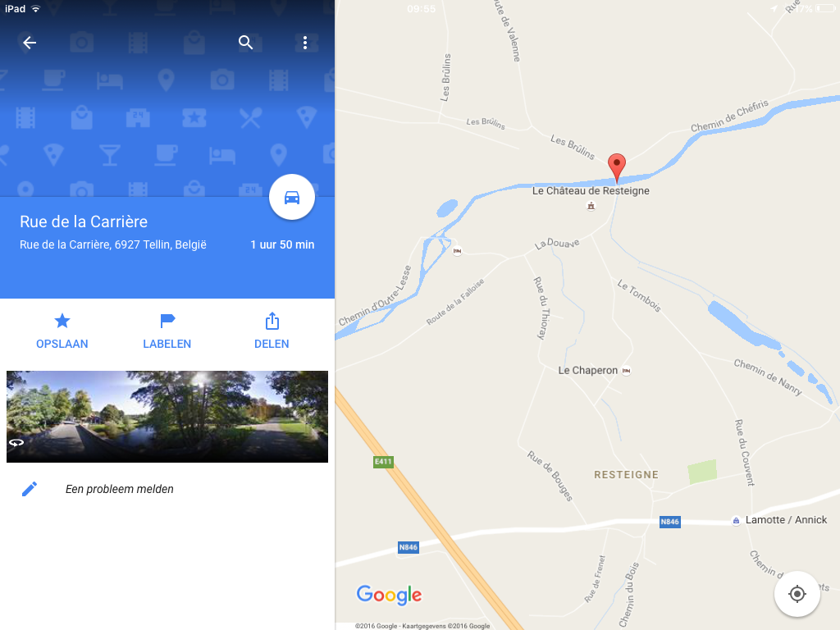Click Een probleem melden link
Image resolution: width=840 pixels, height=630 pixels.
point(120,489)
